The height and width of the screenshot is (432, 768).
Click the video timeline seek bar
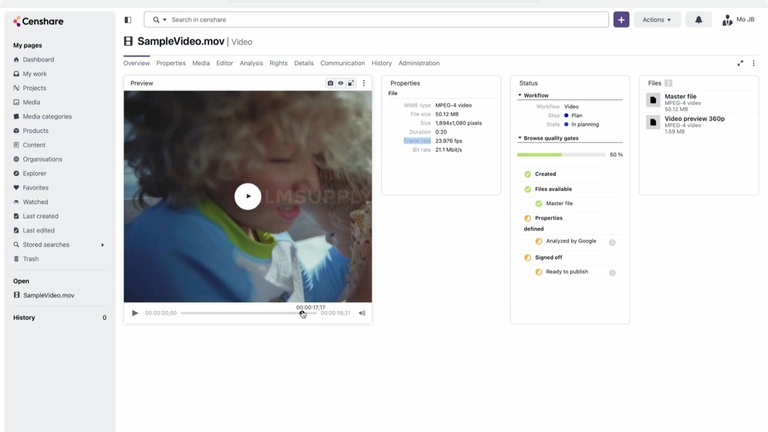click(x=248, y=313)
